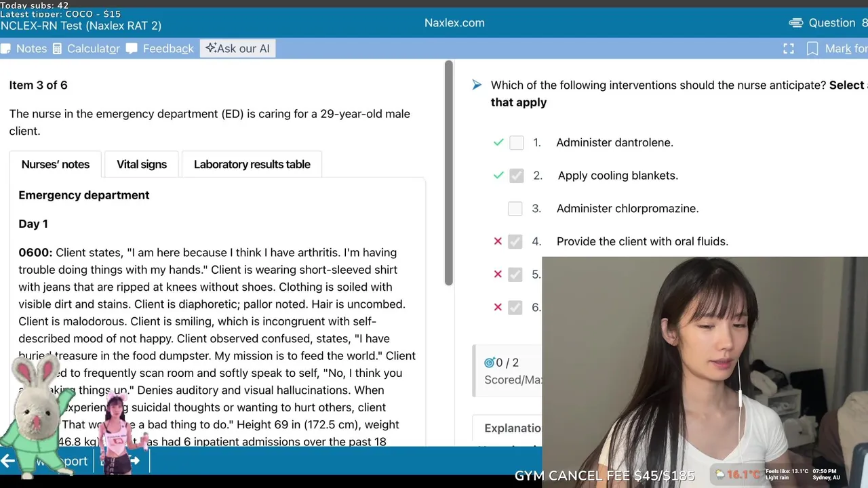Viewport: 868px width, 488px height.
Task: Open the Notes tool
Action: (24, 49)
